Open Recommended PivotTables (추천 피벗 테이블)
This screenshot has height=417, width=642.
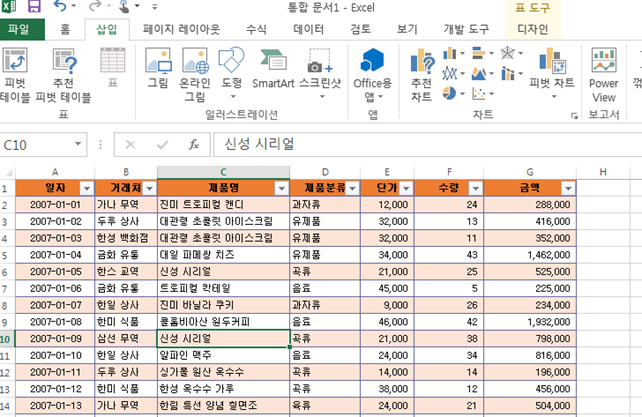point(63,75)
